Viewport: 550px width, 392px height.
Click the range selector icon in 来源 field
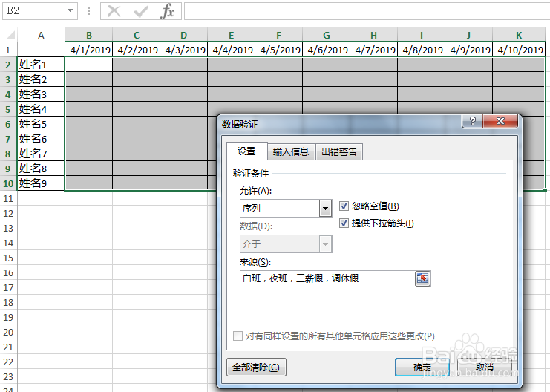pos(422,278)
